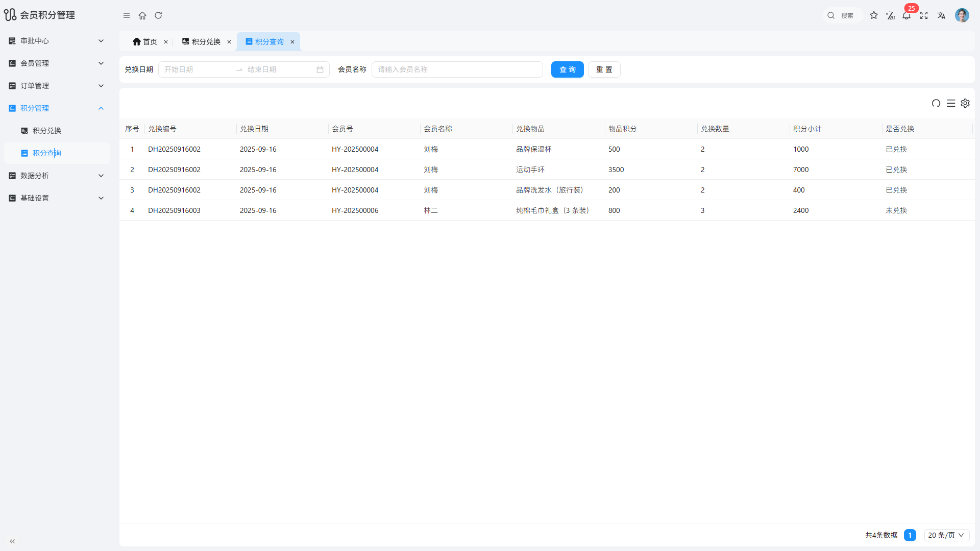
Task: Open the language switcher
Action: (942, 16)
